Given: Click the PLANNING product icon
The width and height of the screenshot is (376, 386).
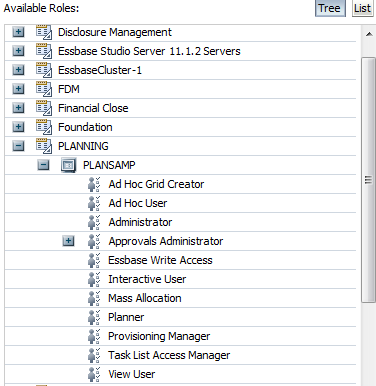Looking at the screenshot, I should tap(44, 146).
